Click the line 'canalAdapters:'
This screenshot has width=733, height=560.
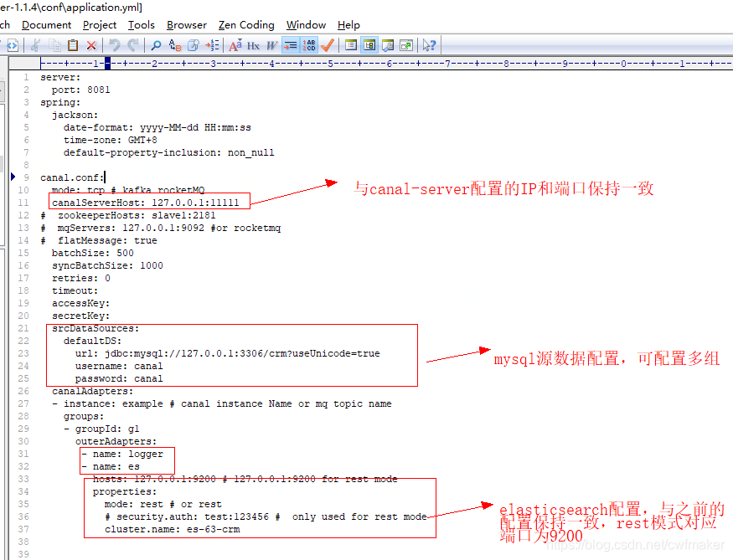coord(92,391)
